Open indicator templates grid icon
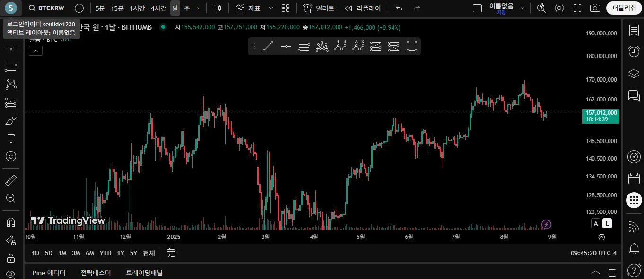Screen dimensions: 644x279 click(286, 8)
